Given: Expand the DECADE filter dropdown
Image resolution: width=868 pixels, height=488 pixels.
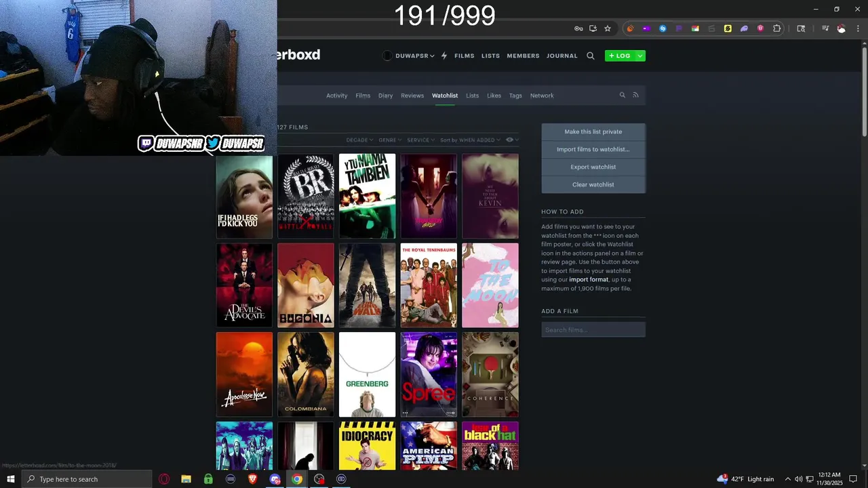Looking at the screenshot, I should click(359, 140).
